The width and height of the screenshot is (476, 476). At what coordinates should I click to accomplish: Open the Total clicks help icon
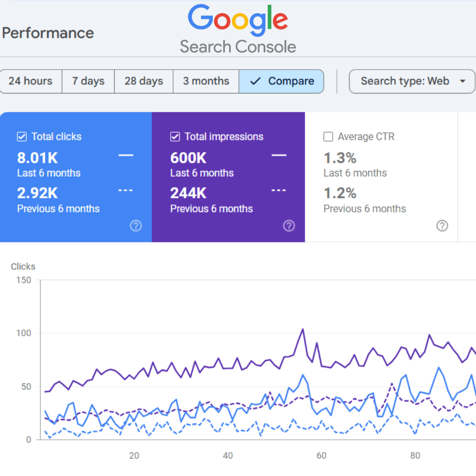point(136,226)
